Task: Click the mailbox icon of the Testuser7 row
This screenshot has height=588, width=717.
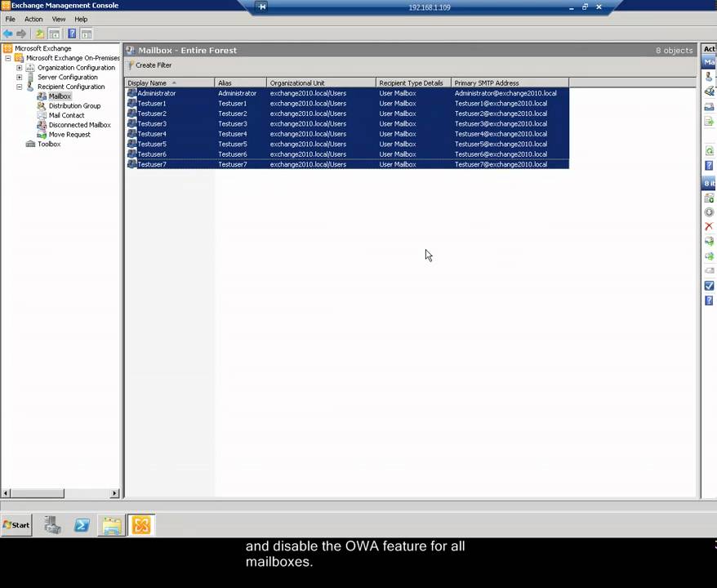Action: pyautogui.click(x=131, y=164)
